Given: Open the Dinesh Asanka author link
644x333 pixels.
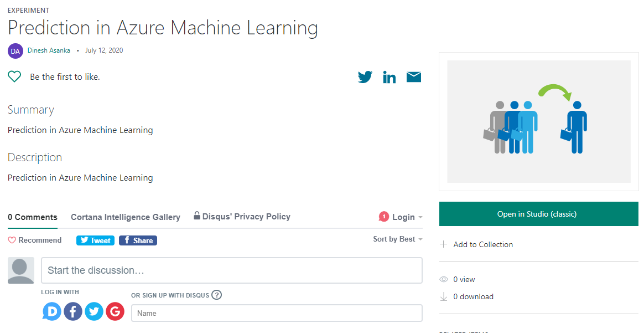Looking at the screenshot, I should point(49,50).
